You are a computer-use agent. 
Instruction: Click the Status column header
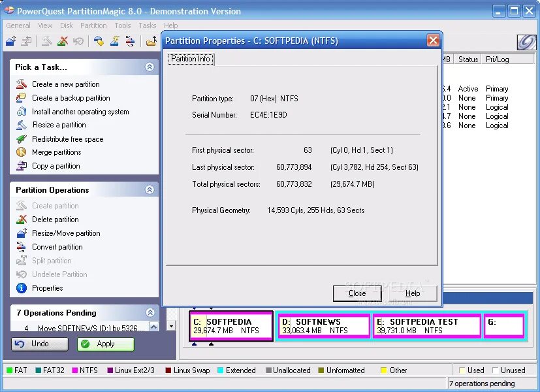pos(468,59)
